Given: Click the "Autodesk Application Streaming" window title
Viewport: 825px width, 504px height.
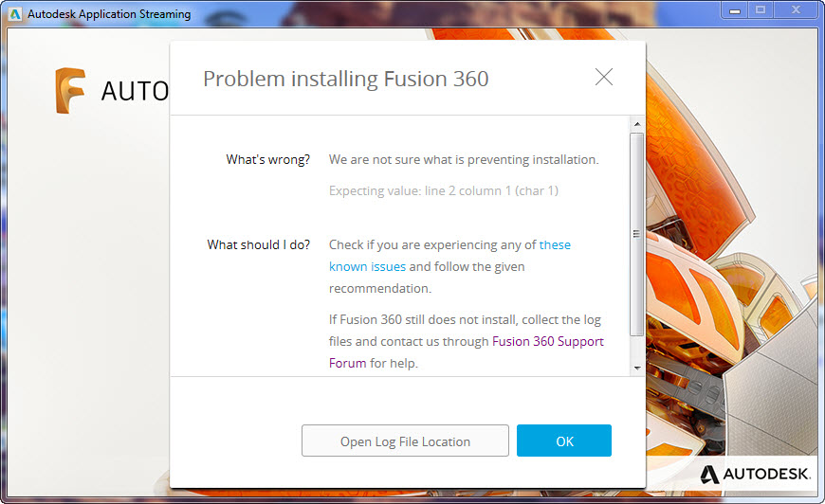Looking at the screenshot, I should click(109, 14).
